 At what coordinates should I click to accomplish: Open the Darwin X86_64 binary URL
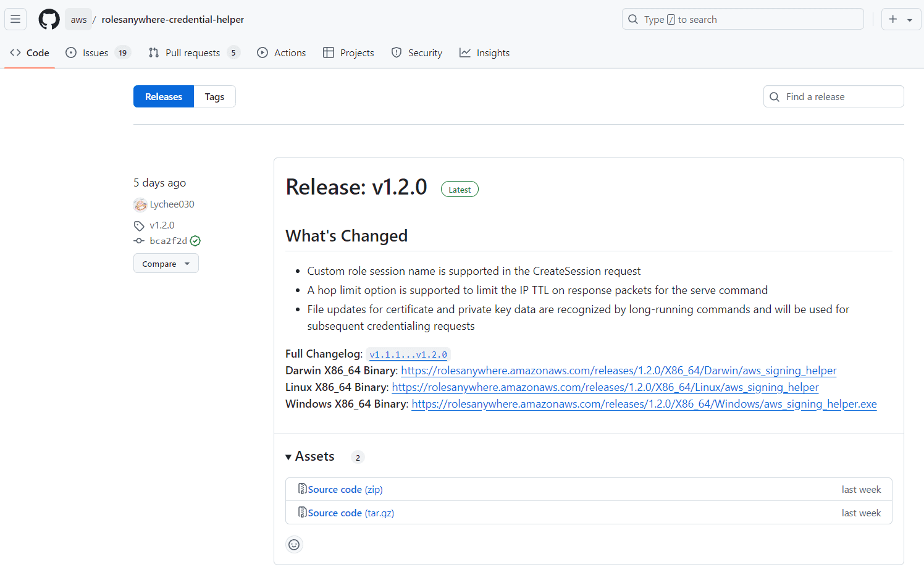[619, 371]
